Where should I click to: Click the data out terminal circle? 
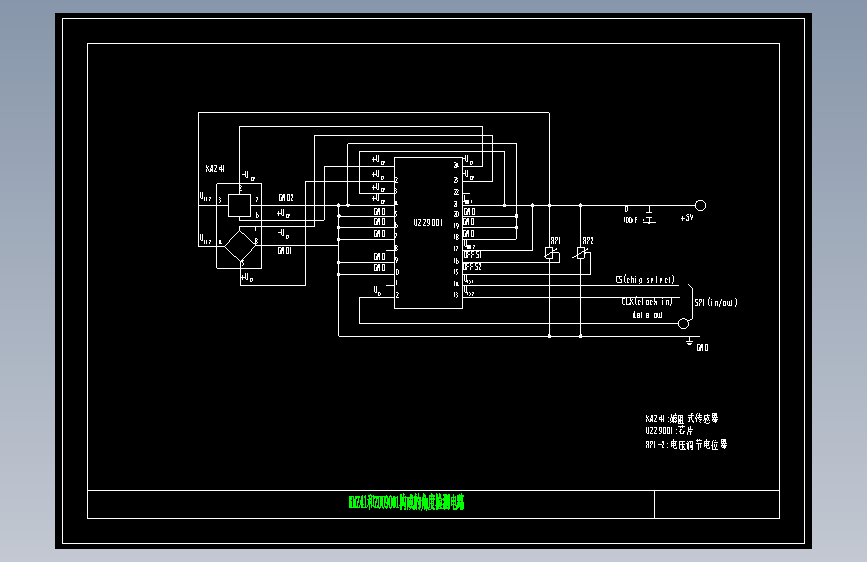point(683,323)
